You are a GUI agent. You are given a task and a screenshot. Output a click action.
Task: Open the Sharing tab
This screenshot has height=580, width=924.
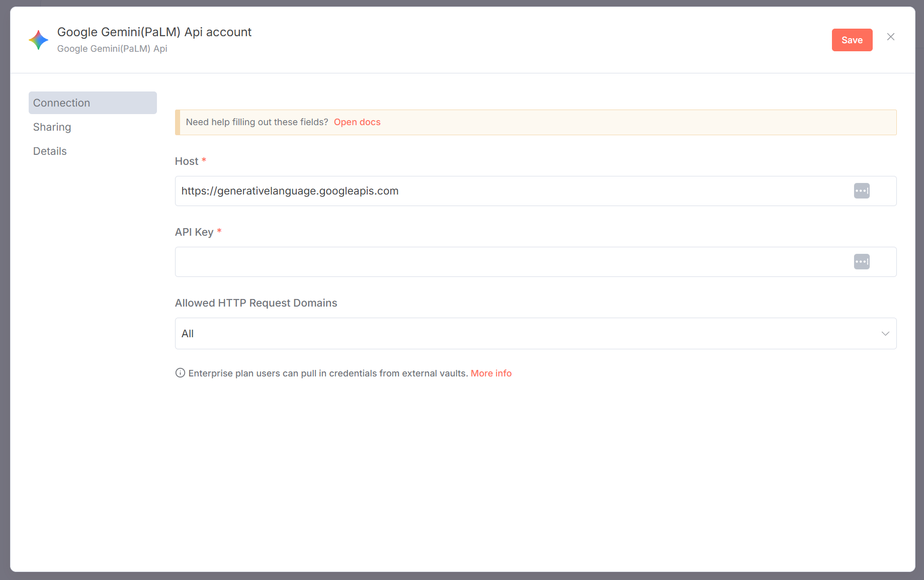(52, 127)
